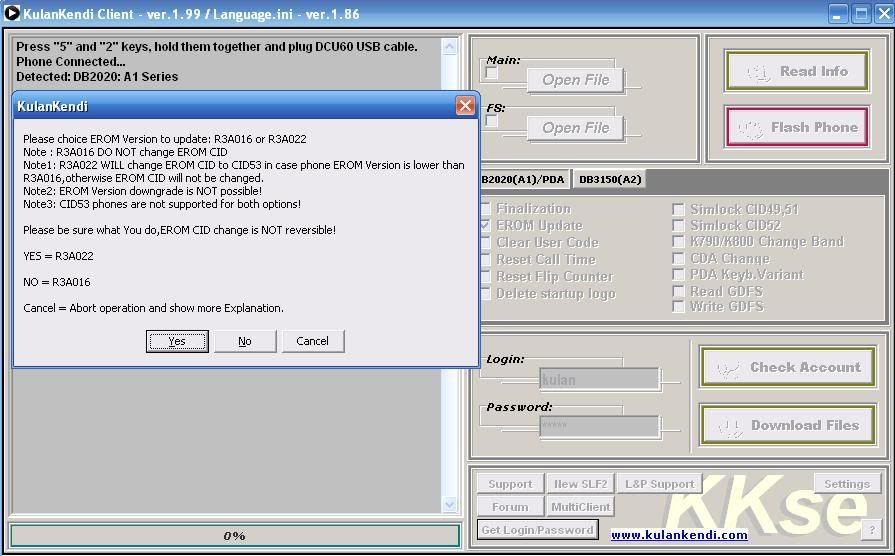The image size is (895, 556).
Task: Enable Reset Flip Counter option
Action: [486, 276]
